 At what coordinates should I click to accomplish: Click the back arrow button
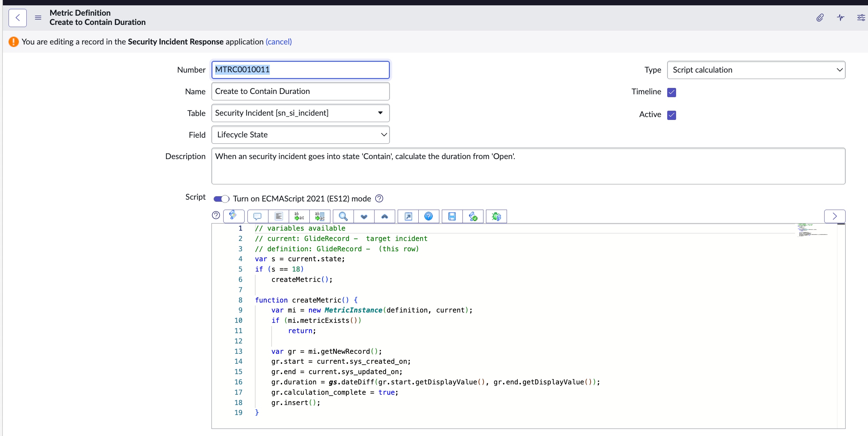(17, 18)
